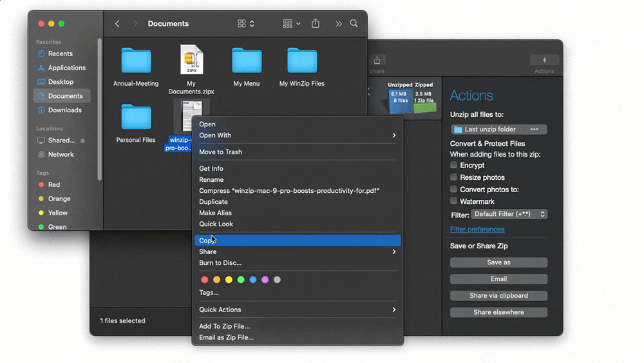
Task: Expand the Open With submenu
Action: [298, 135]
